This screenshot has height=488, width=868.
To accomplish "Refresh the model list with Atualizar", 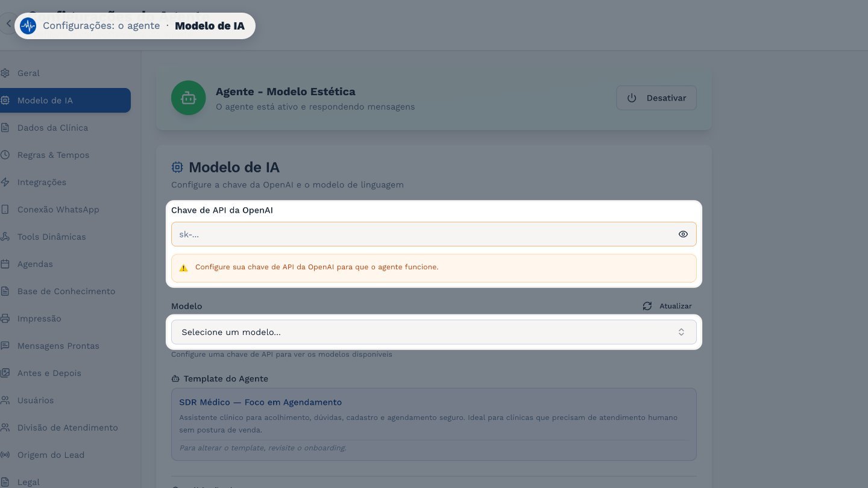I will pyautogui.click(x=667, y=306).
